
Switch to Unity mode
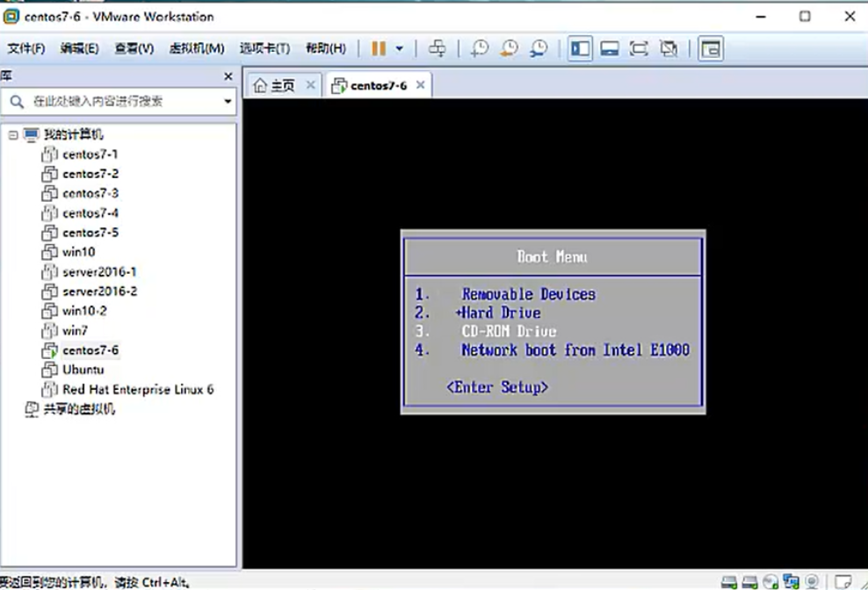click(x=669, y=48)
